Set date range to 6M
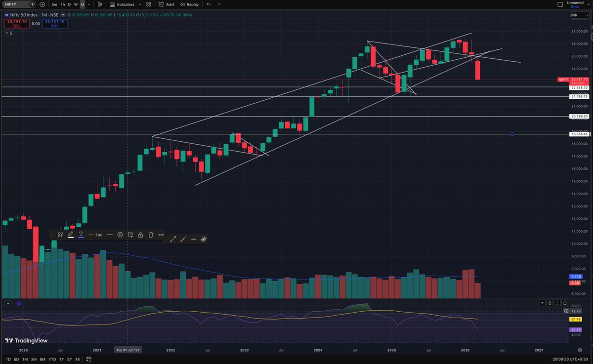593x364 pixels. (43, 359)
